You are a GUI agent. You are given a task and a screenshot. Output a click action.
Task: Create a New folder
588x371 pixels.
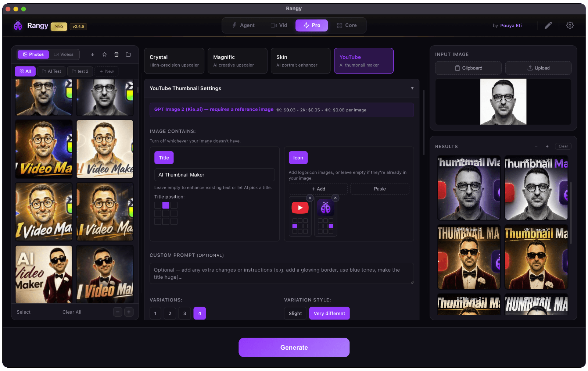click(x=107, y=71)
